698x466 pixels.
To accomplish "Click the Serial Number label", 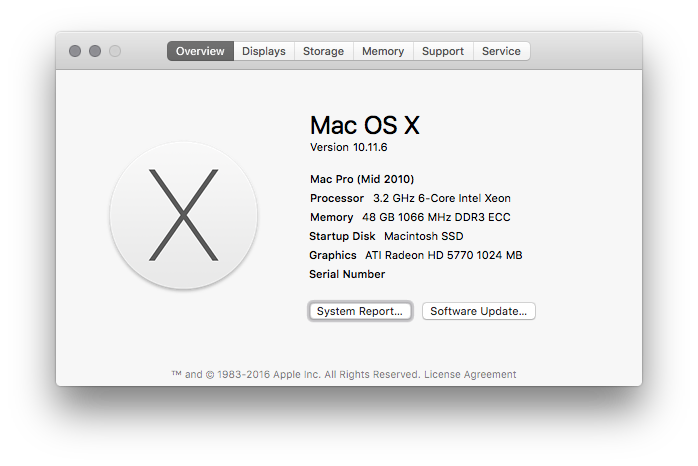I will pos(347,274).
